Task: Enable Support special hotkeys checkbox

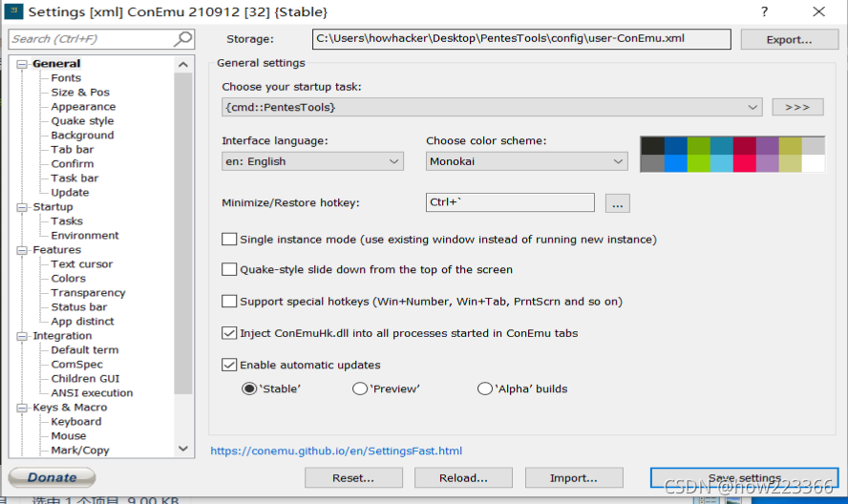Action: click(x=229, y=302)
